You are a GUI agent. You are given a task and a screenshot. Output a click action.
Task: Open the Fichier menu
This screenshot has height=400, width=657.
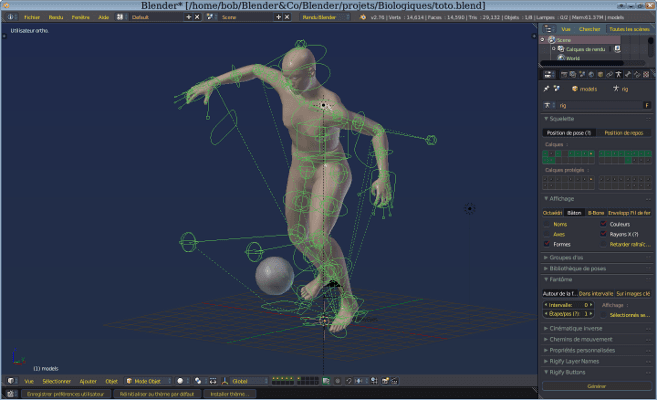click(32, 17)
